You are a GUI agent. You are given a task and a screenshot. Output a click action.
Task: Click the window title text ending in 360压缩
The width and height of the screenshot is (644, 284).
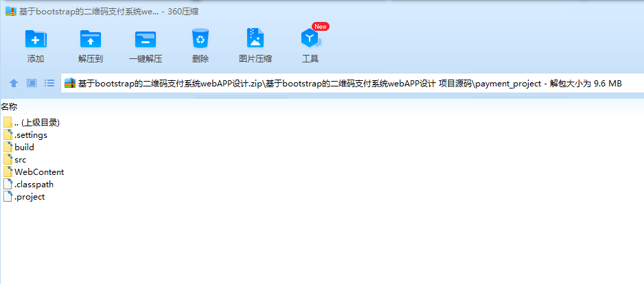(x=109, y=12)
